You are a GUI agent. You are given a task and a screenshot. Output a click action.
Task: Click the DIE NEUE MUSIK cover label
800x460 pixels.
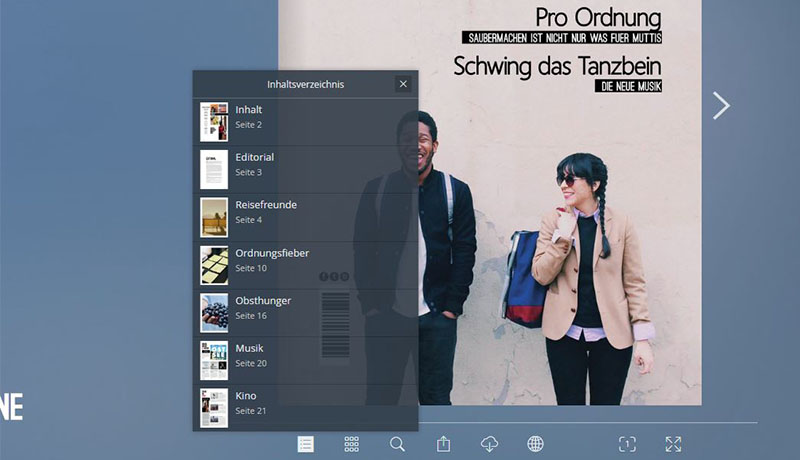628,86
